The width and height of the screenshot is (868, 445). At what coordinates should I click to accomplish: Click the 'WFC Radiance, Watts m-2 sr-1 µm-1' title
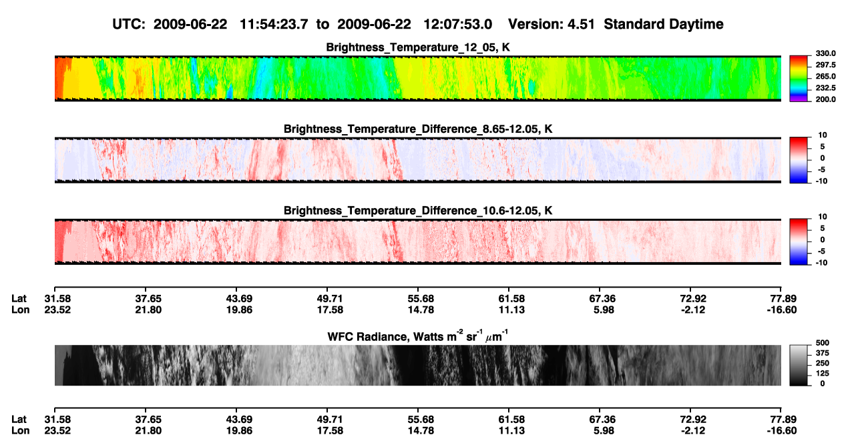point(418,336)
